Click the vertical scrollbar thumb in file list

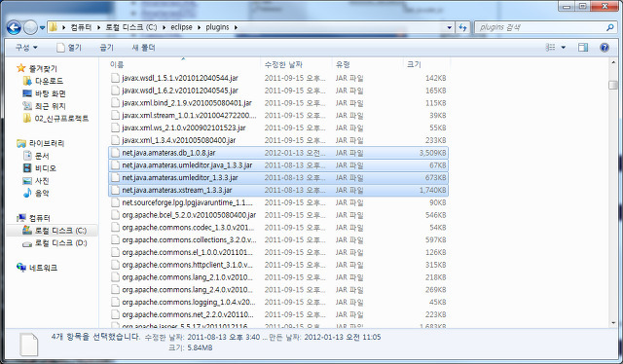coord(613,85)
